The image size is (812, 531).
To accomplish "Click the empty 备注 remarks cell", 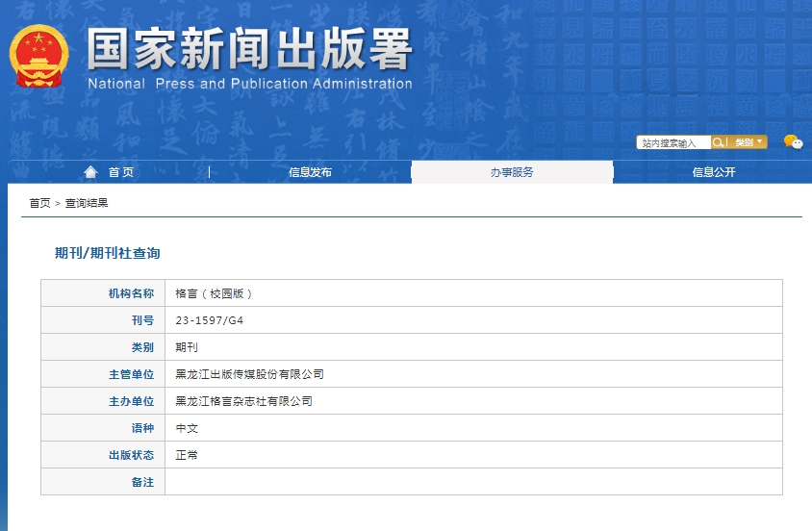I will [x=473, y=482].
